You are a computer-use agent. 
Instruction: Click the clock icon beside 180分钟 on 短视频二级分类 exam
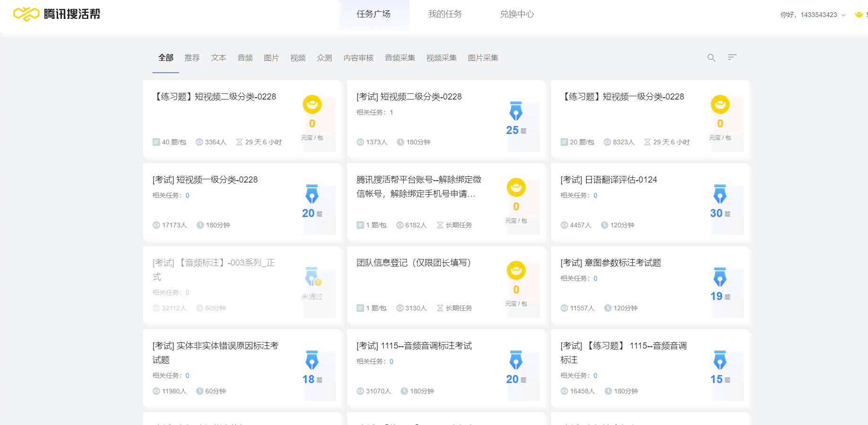point(400,142)
